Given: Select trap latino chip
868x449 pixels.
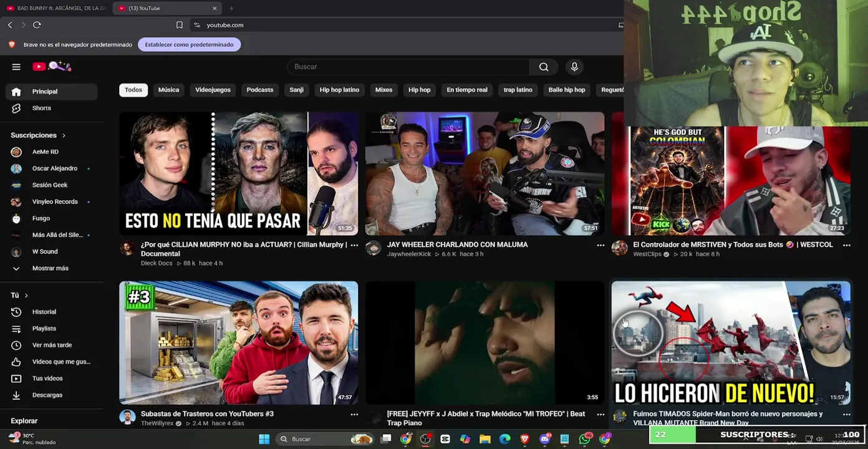Looking at the screenshot, I should (518, 90).
